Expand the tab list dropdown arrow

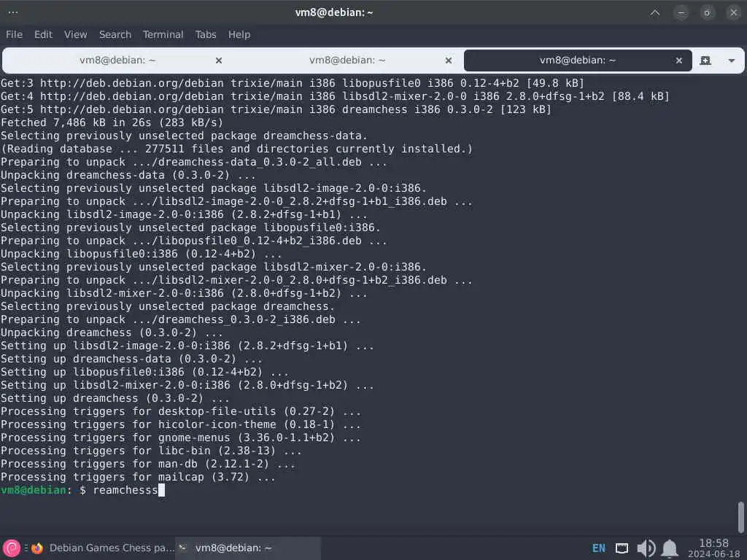coord(731,61)
